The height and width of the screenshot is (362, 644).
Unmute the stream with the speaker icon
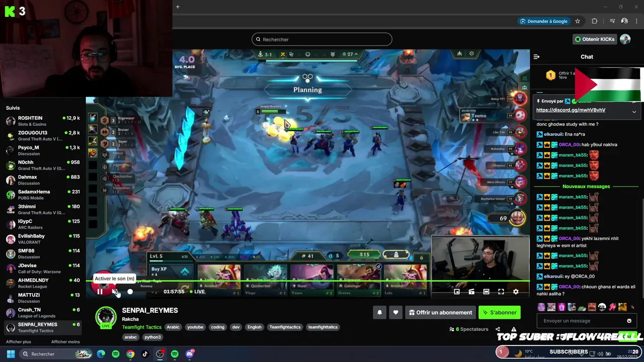click(115, 292)
